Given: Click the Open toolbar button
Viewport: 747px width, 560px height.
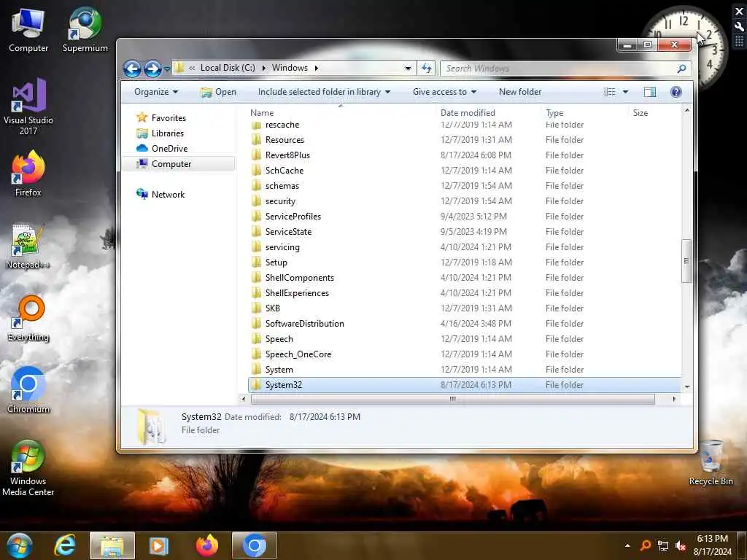Looking at the screenshot, I should pos(219,92).
